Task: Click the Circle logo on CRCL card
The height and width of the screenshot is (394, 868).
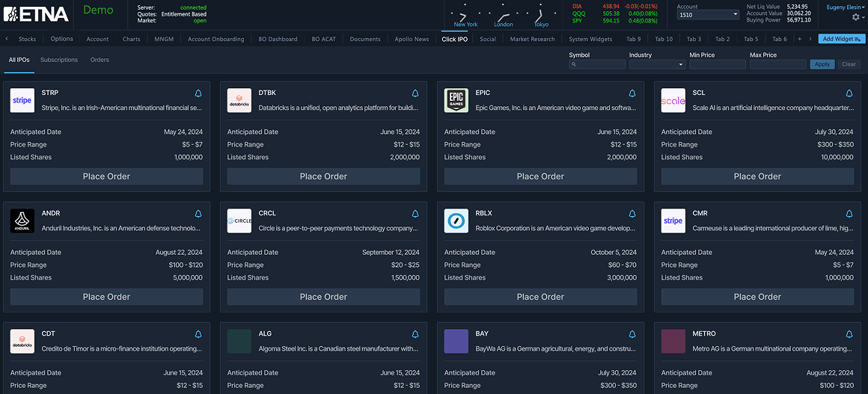Action: pyautogui.click(x=239, y=221)
